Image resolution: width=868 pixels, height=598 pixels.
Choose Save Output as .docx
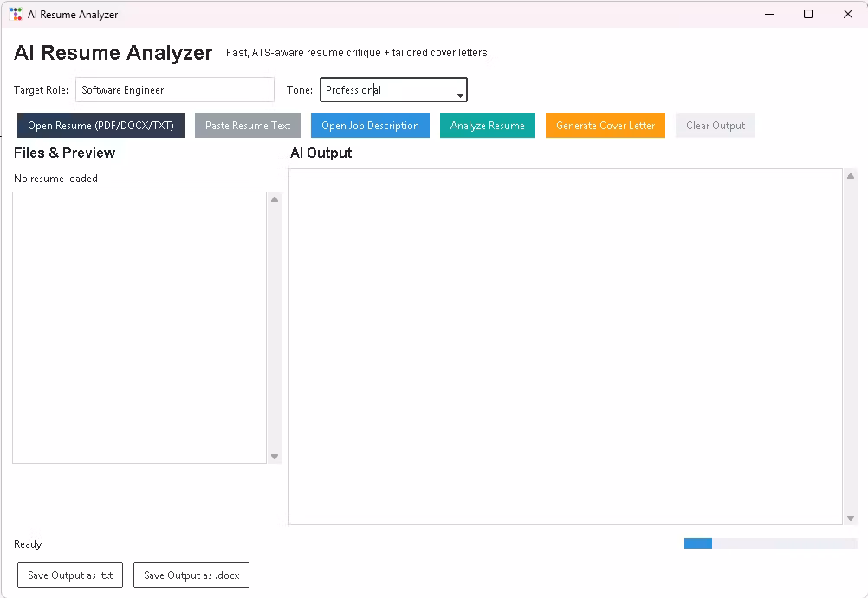pos(191,575)
